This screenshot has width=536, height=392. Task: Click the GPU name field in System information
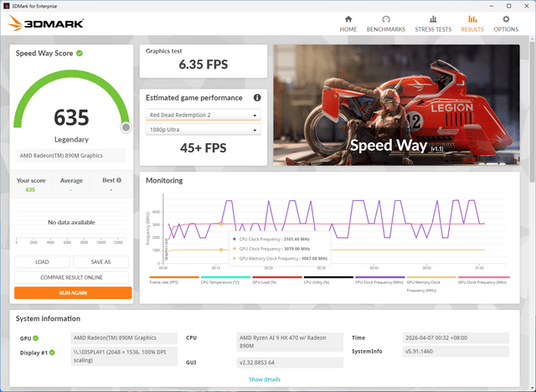[x=124, y=338]
